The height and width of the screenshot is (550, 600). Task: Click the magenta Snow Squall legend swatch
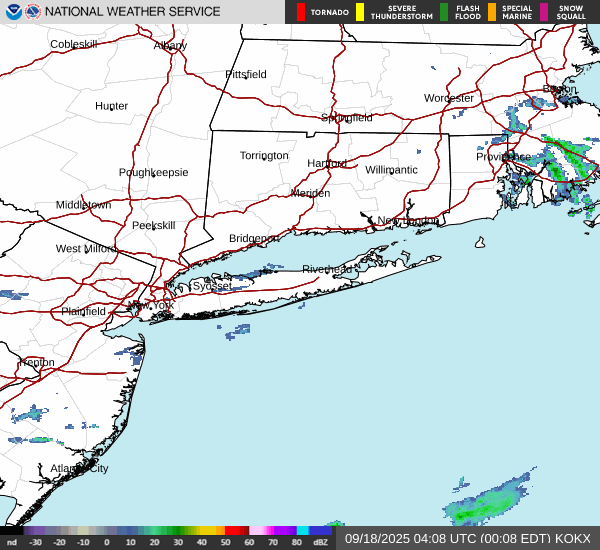(x=545, y=12)
